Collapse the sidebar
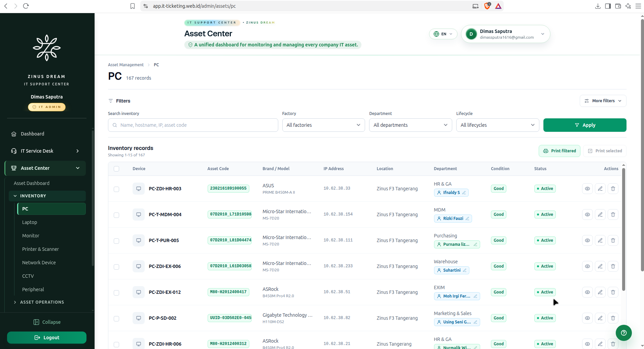 [x=47, y=322]
